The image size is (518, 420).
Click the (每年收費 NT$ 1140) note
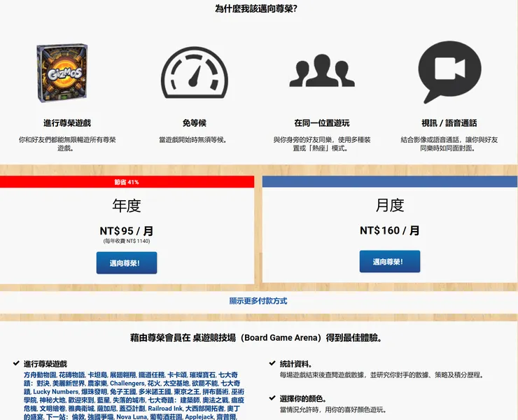point(127,241)
